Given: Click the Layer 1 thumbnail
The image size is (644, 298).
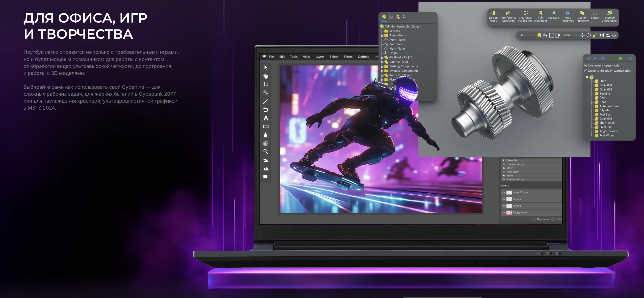Looking at the screenshot, I should click(509, 206).
